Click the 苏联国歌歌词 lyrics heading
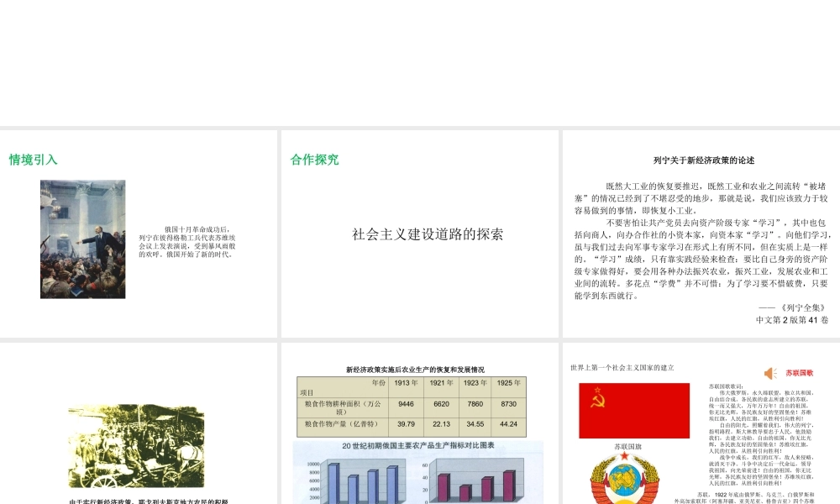 [726, 386]
